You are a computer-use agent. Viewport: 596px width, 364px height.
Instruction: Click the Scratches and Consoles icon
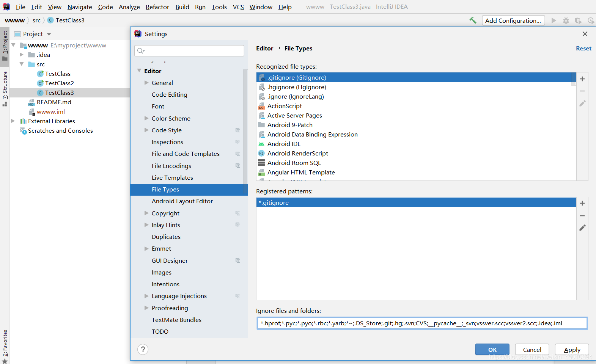pos(23,131)
